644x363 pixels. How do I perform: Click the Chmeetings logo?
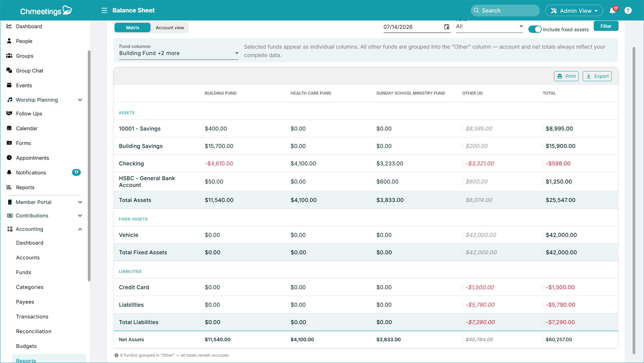click(x=46, y=11)
